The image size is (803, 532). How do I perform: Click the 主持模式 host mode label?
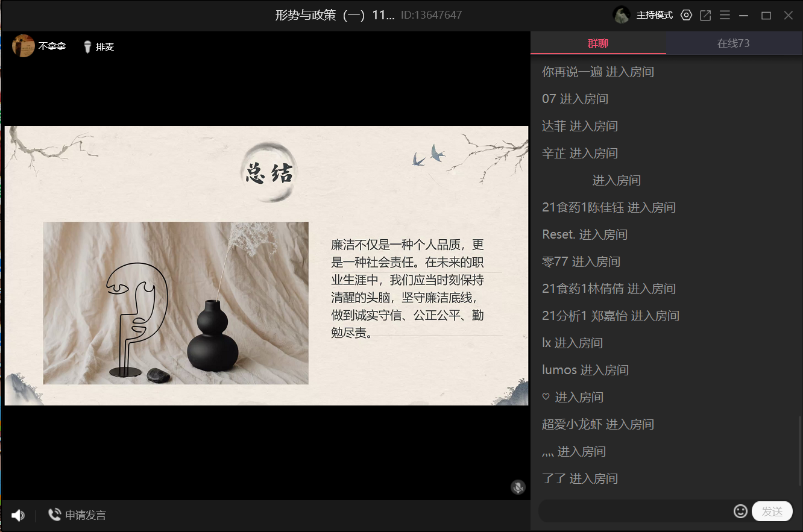(x=654, y=16)
